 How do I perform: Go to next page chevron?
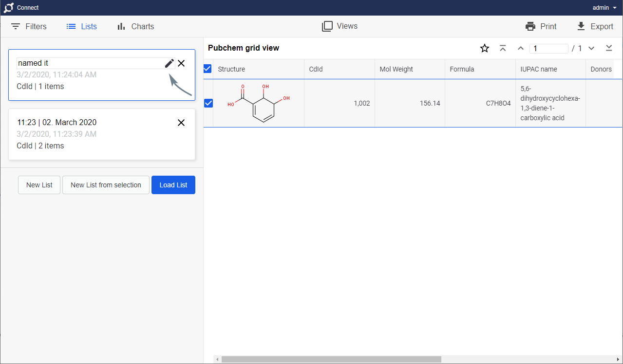(591, 48)
